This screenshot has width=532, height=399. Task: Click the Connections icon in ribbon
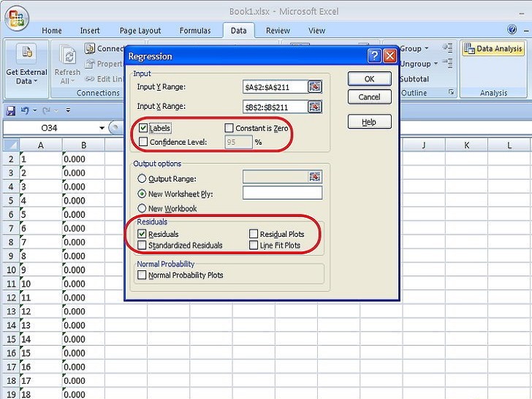coord(89,48)
